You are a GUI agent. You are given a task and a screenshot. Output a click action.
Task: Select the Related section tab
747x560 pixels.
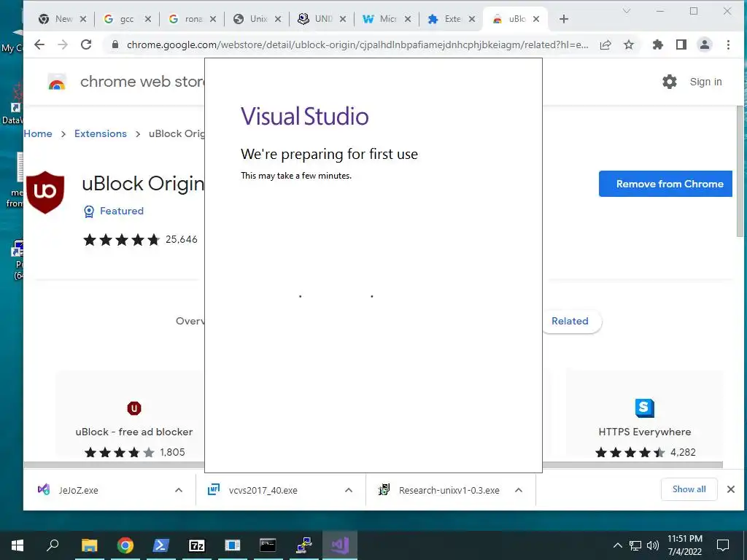tap(570, 321)
